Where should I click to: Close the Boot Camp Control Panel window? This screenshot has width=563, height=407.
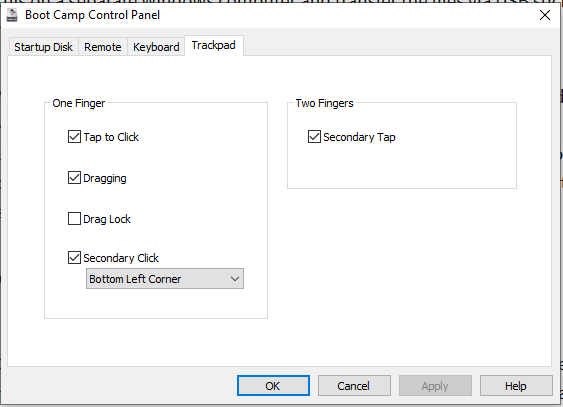click(545, 15)
